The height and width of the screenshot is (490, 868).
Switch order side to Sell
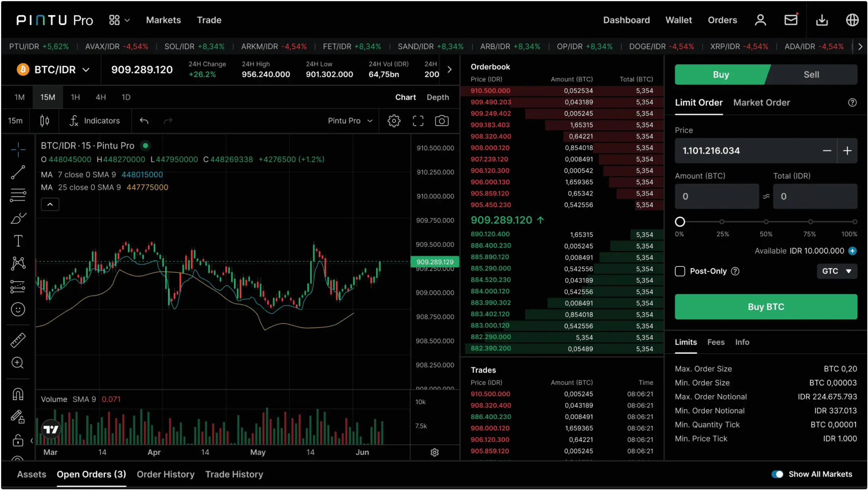click(811, 75)
